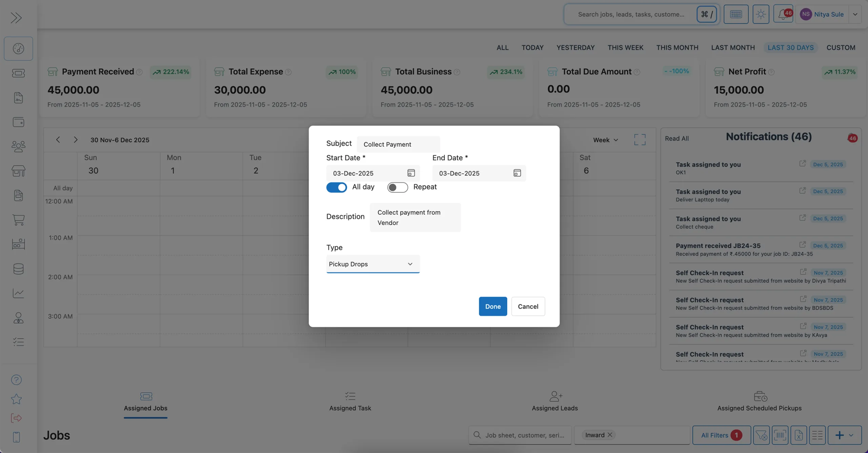Screen dimensions: 868x453
Task: Enable the Repeat toggle
Action: 397,187
